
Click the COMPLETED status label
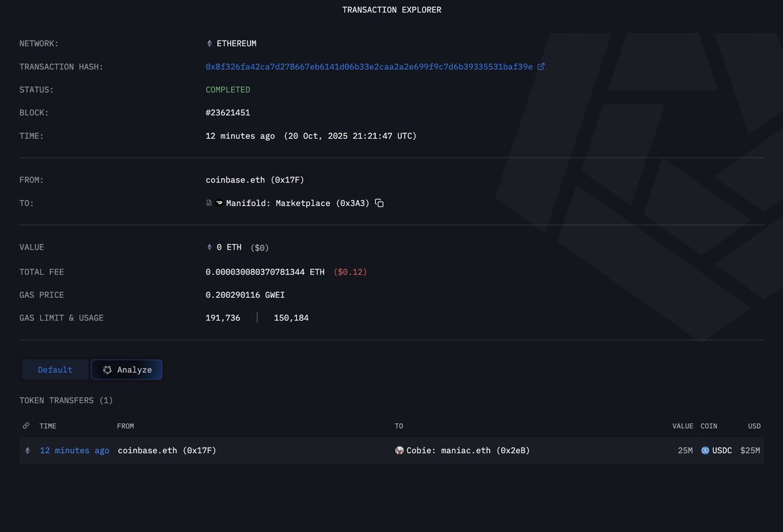point(228,89)
